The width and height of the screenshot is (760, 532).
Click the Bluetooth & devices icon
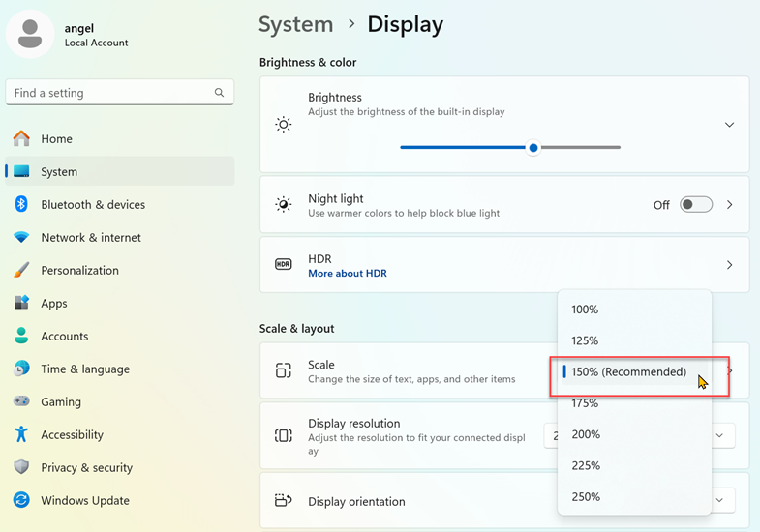pos(21,204)
